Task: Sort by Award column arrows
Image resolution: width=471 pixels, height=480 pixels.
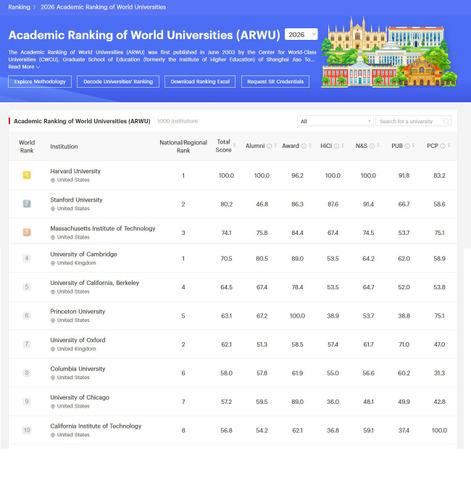Action: pyautogui.click(x=310, y=146)
